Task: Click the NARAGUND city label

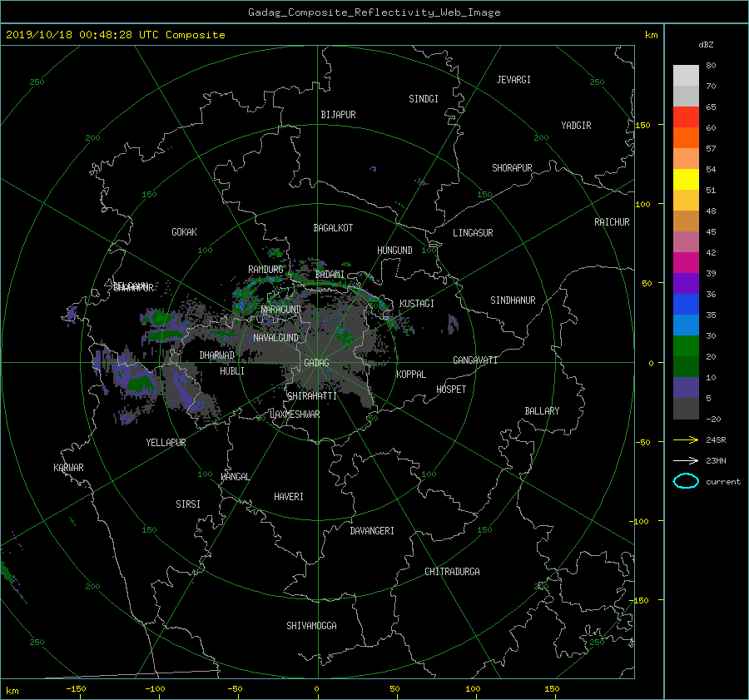Action: coord(281,309)
